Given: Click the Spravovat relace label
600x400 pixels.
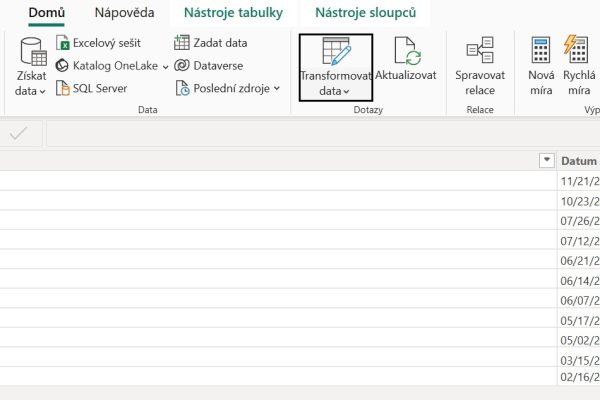Looking at the screenshot, I should [x=480, y=83].
